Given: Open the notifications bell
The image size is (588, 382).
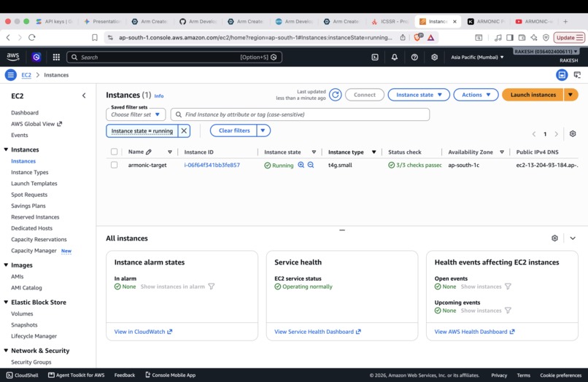Looking at the screenshot, I should [395, 57].
